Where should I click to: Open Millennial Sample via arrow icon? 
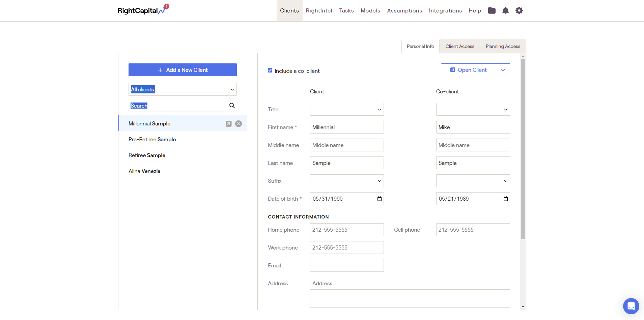[228, 124]
